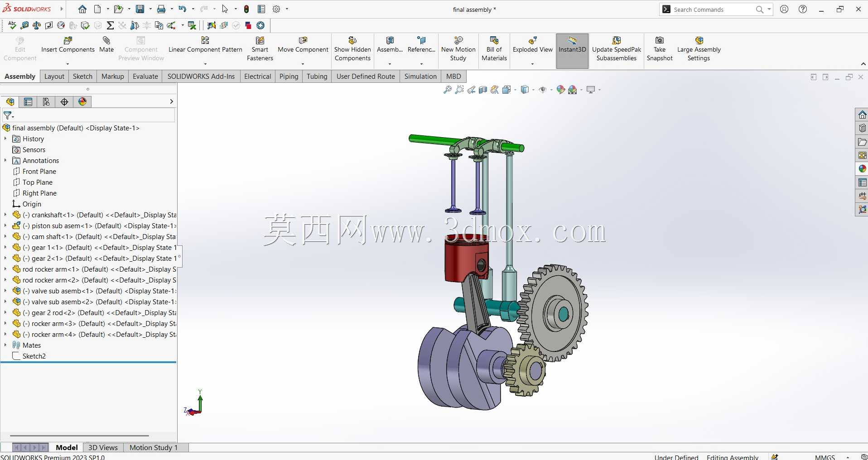868x460 pixels.
Task: Switch to the Layout tab
Action: click(x=54, y=77)
